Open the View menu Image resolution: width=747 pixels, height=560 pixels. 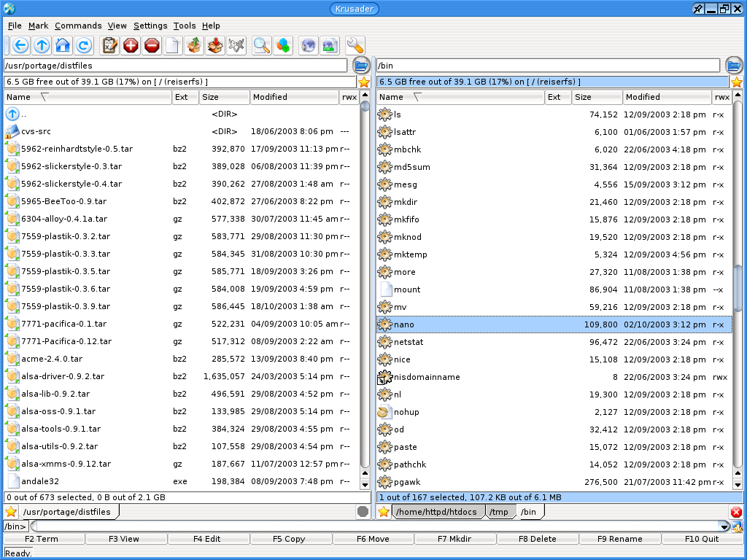(117, 26)
